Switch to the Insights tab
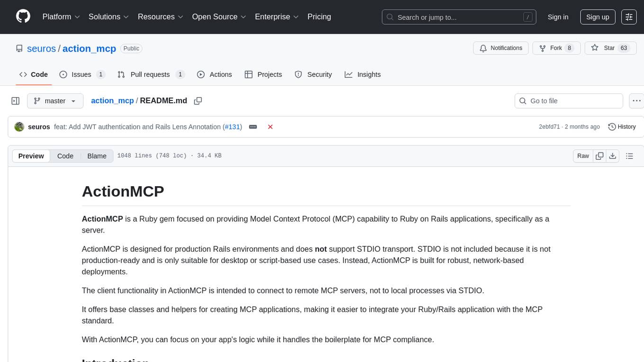Screen dimensions: 644x362 coord(363,74)
